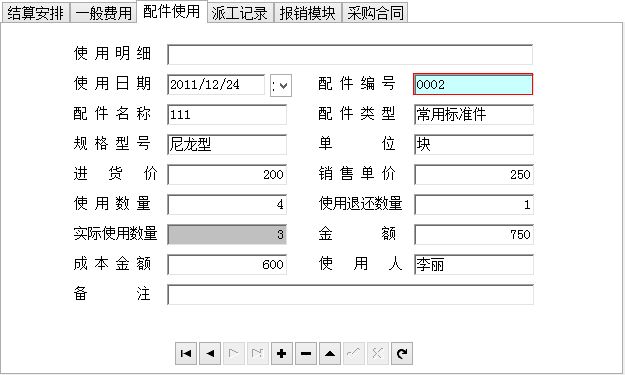This screenshot has width=625, height=375.
Task: Switch to the 一般费用 tab
Action: 104,13
